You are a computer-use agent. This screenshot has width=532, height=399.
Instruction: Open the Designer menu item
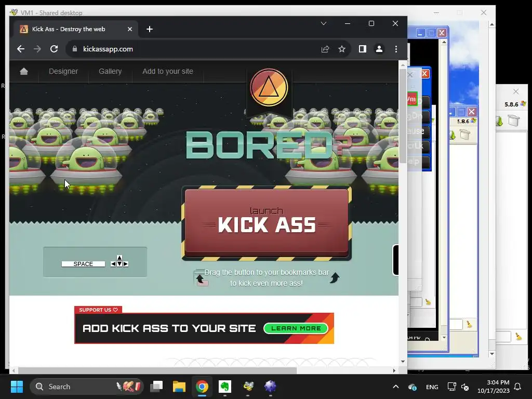[x=63, y=71]
